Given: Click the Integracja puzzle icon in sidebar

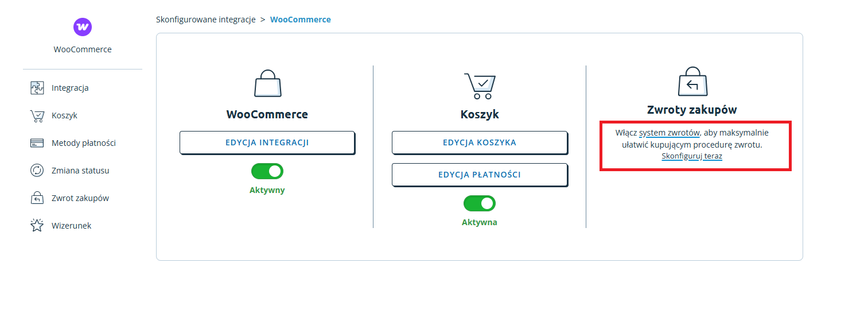Looking at the screenshot, I should (x=37, y=88).
